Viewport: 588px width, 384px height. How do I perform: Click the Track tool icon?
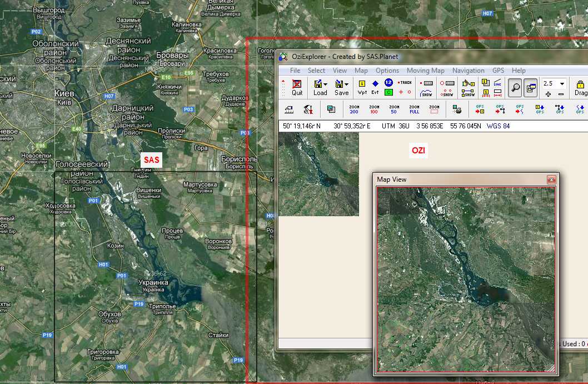click(405, 83)
